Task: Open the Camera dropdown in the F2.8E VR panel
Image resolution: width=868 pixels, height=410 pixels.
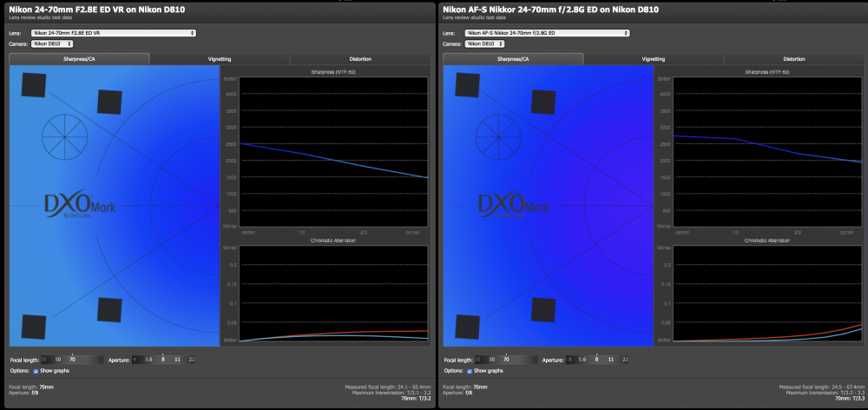Action: click(x=52, y=43)
